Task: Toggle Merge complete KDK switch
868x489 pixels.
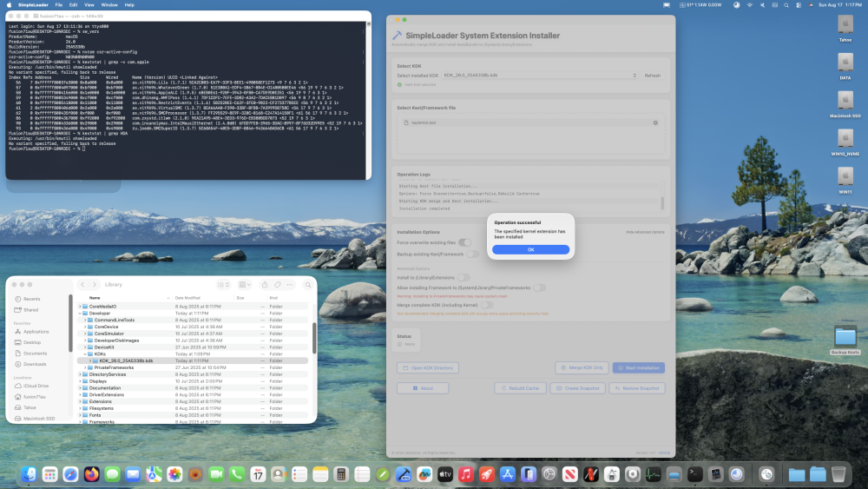Action: 487,305
